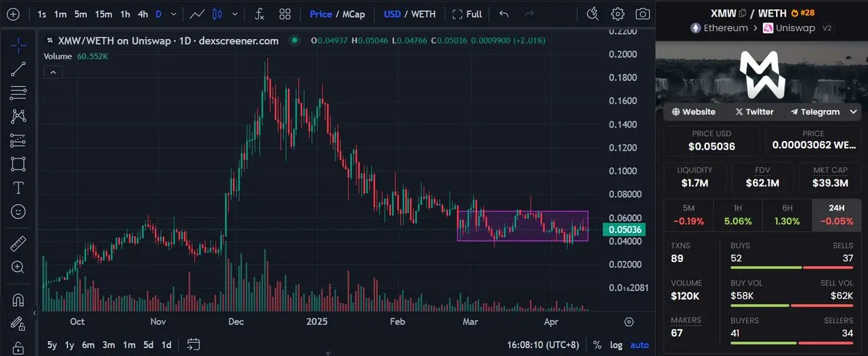Select the 1H price change tab

pyautogui.click(x=738, y=215)
